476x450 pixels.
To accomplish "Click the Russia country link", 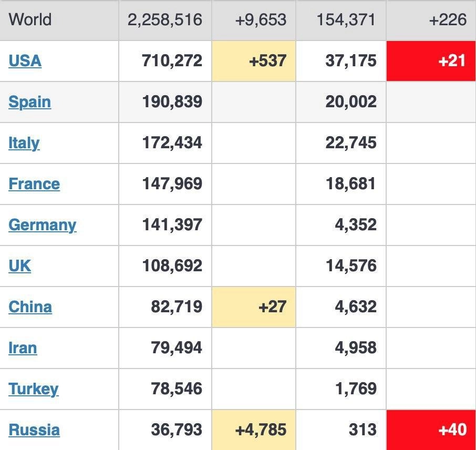I will 34,430.
